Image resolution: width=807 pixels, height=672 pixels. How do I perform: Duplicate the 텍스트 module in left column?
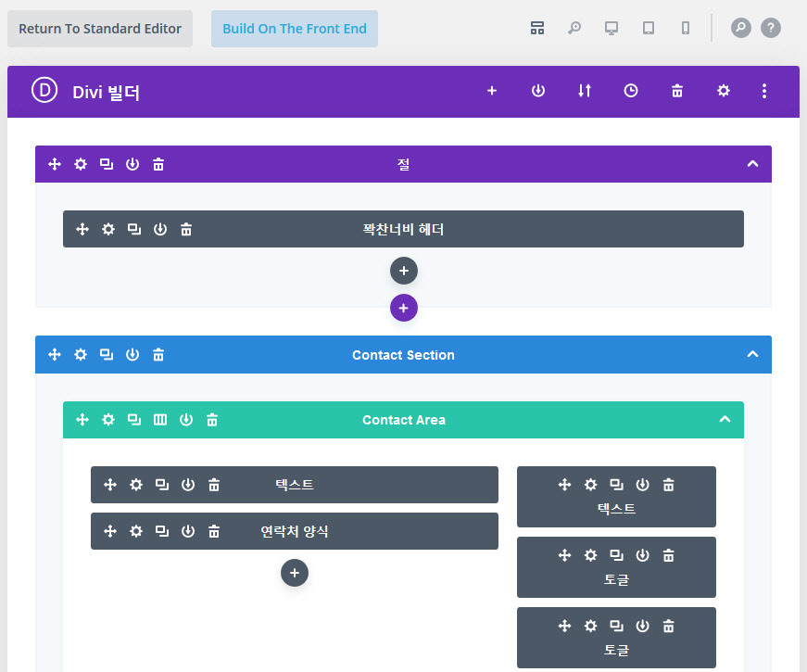(160, 484)
